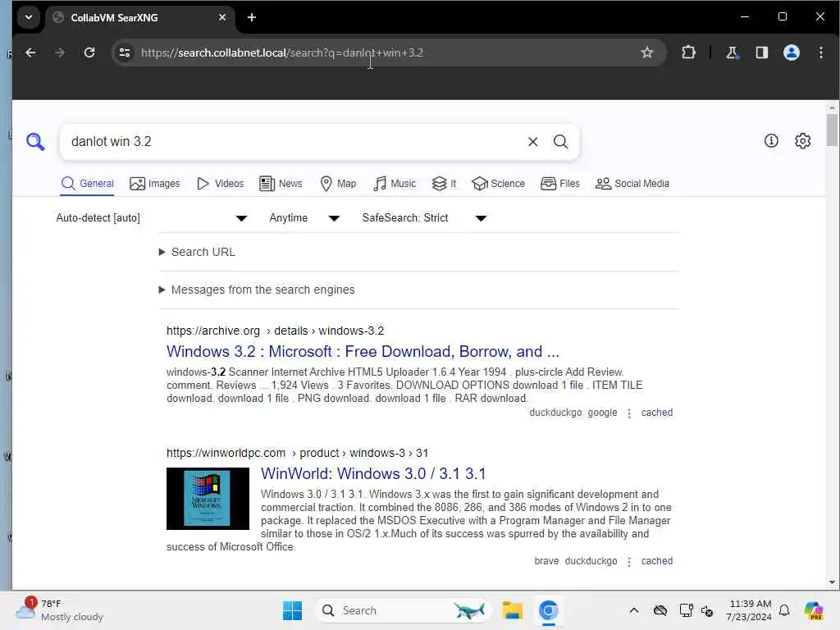Open the Auto-detect language dropdown
This screenshot has height=630, width=840.
(152, 218)
